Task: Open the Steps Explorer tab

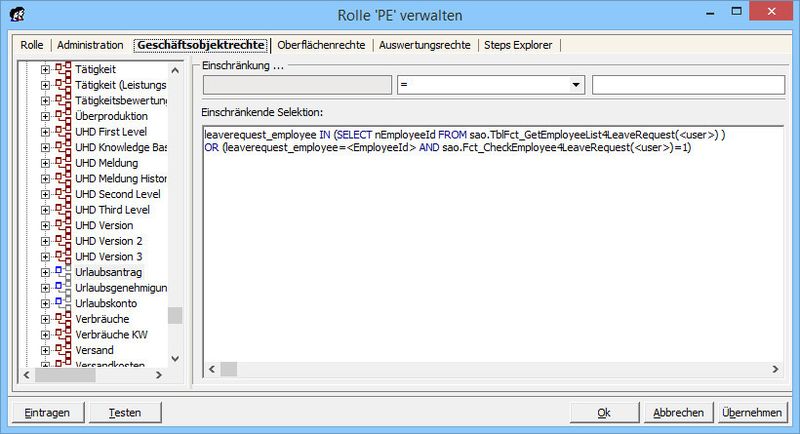Action: tap(518, 45)
